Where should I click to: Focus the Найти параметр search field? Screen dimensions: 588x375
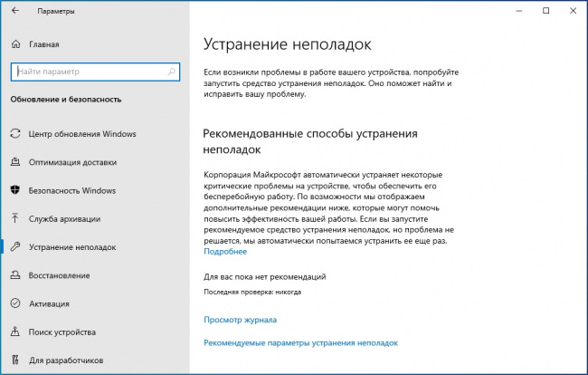tap(95, 72)
